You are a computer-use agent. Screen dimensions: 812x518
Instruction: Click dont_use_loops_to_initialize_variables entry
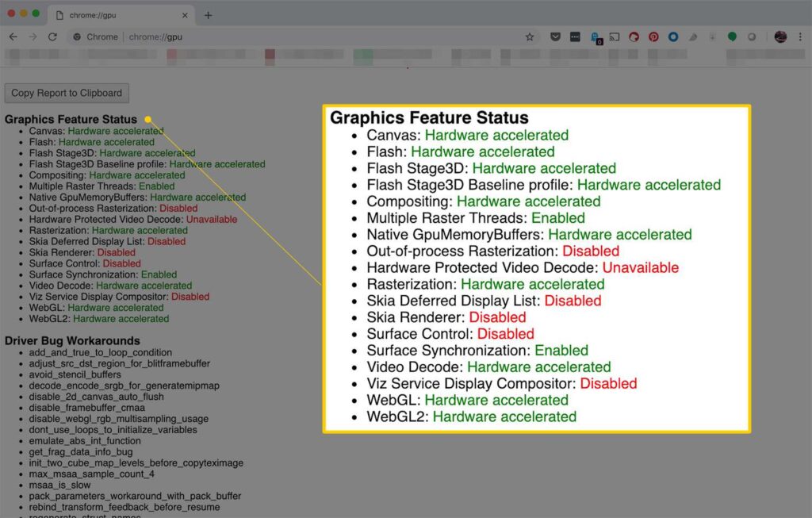[113, 430]
